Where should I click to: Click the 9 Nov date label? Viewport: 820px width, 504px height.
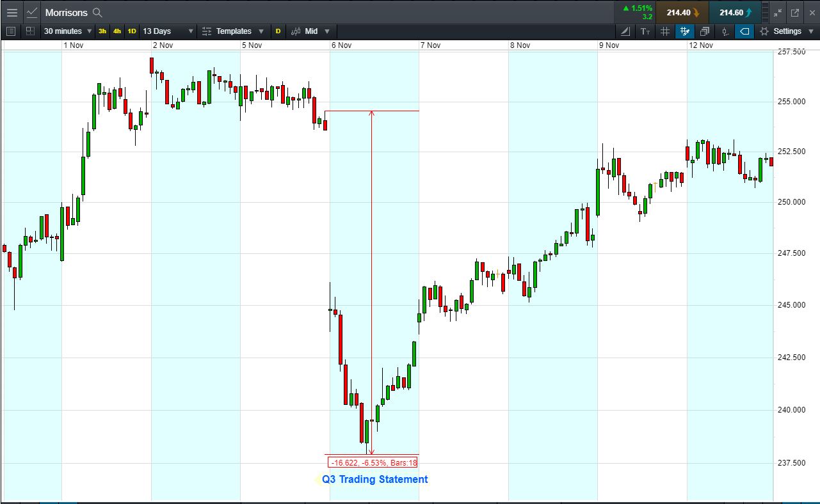(x=609, y=45)
